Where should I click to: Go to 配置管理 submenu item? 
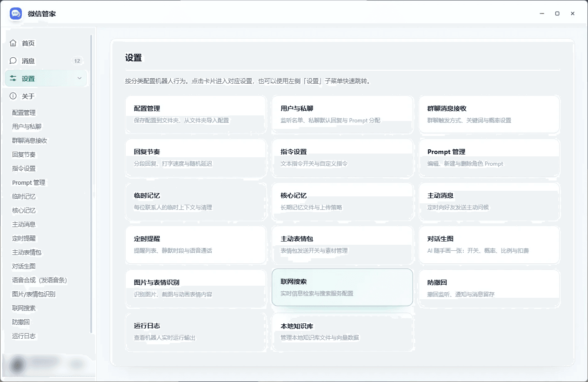[24, 113]
